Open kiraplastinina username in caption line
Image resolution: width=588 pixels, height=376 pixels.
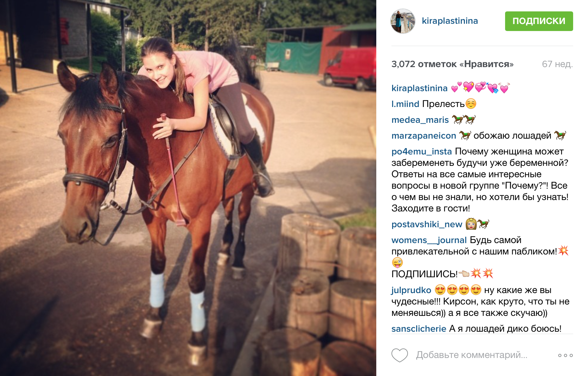[x=419, y=88]
